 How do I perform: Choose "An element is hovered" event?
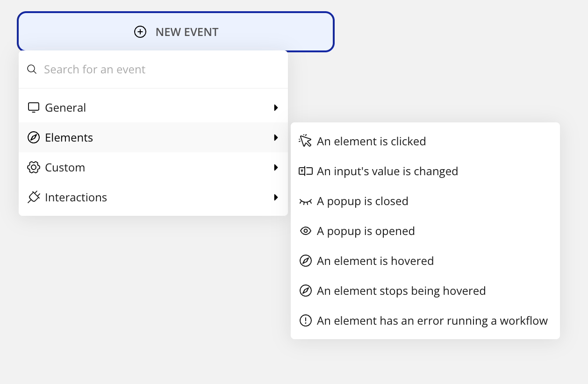375,261
